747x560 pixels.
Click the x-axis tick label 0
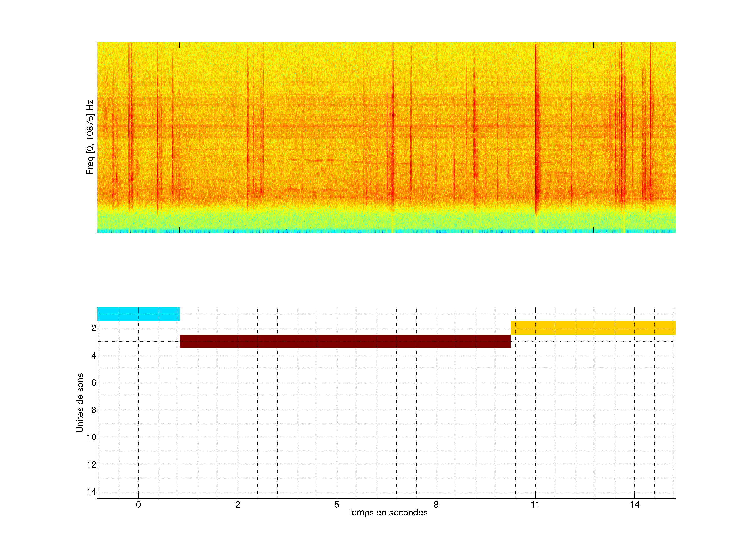139,505
